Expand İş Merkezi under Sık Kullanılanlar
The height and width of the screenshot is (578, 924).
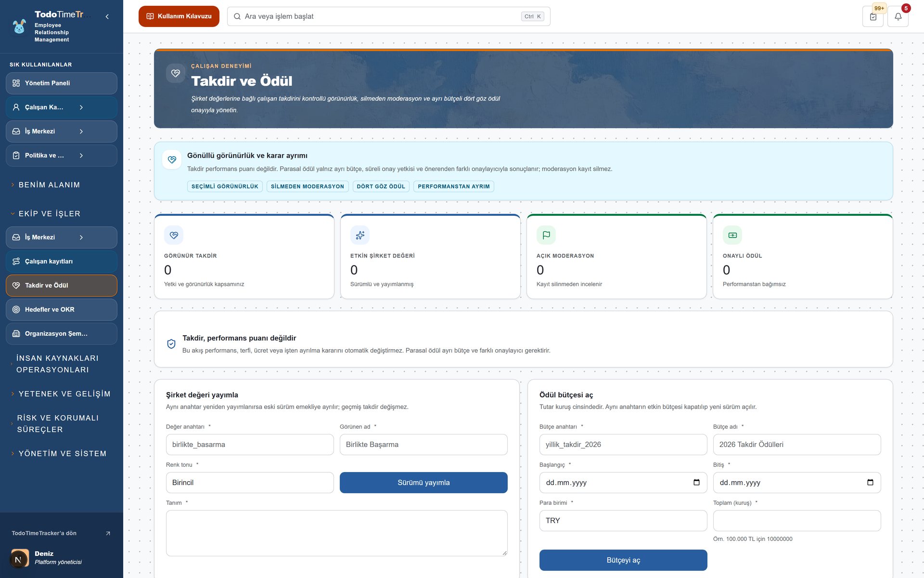click(x=81, y=131)
